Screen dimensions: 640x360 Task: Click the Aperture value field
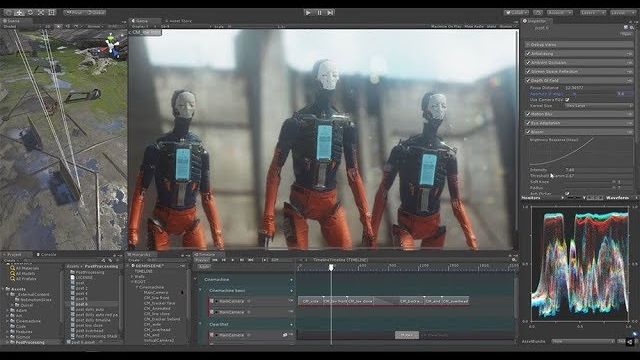pyautogui.click(x=625, y=94)
